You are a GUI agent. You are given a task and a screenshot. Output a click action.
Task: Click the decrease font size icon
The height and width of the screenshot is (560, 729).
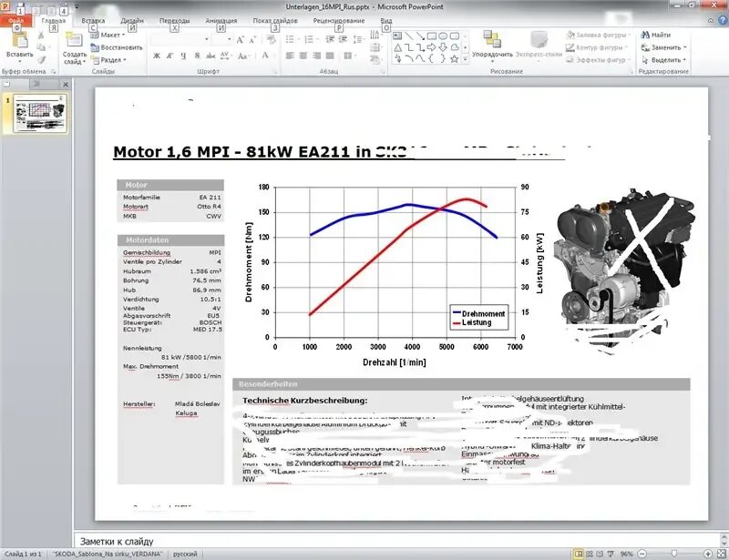(x=252, y=40)
